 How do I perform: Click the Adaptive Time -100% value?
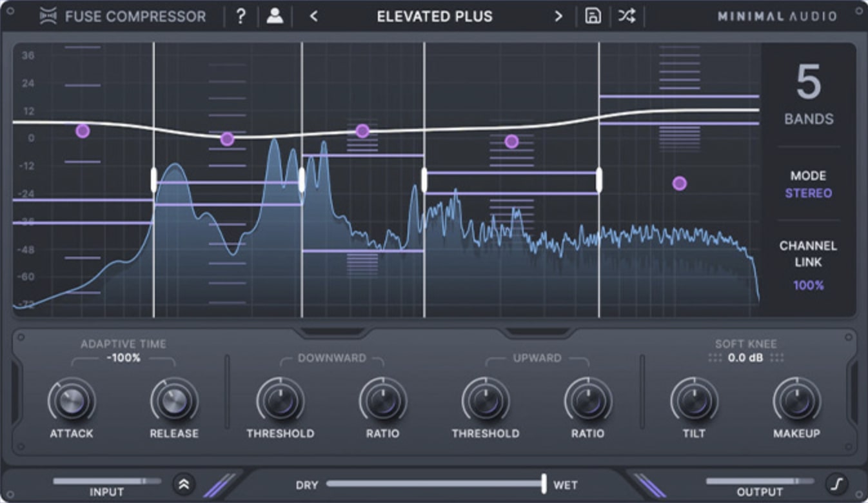coord(123,357)
